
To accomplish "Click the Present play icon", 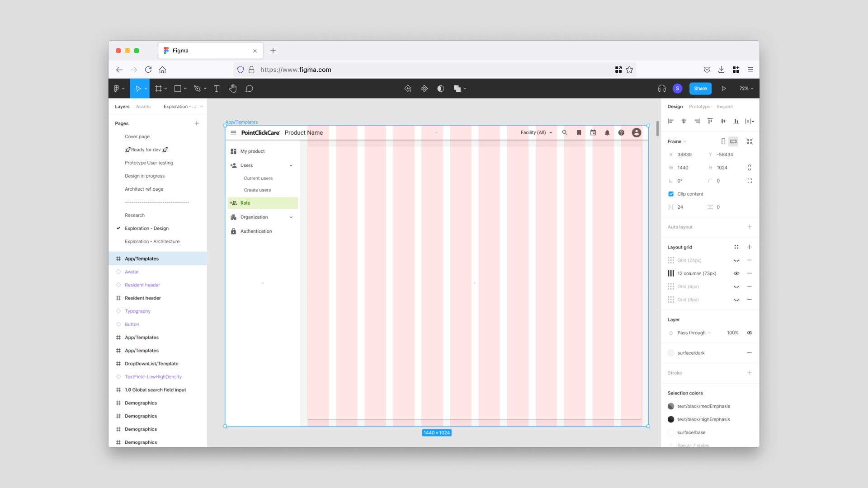I will point(723,89).
